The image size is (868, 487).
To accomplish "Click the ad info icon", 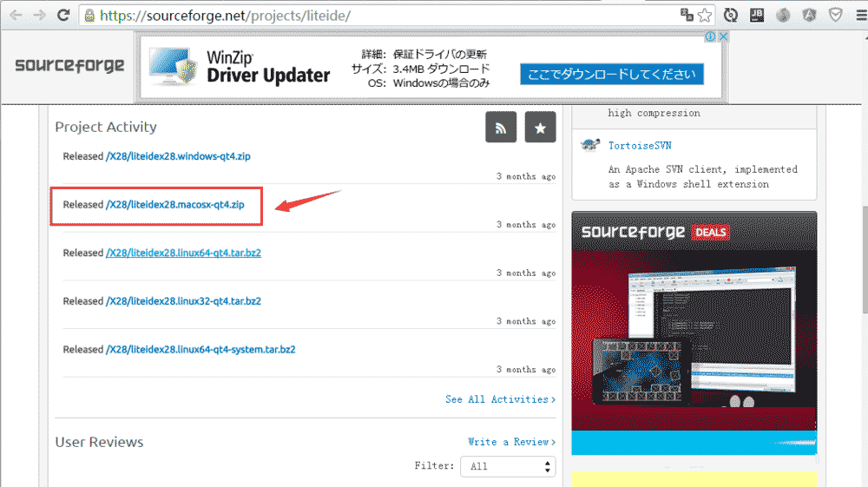I will point(710,36).
